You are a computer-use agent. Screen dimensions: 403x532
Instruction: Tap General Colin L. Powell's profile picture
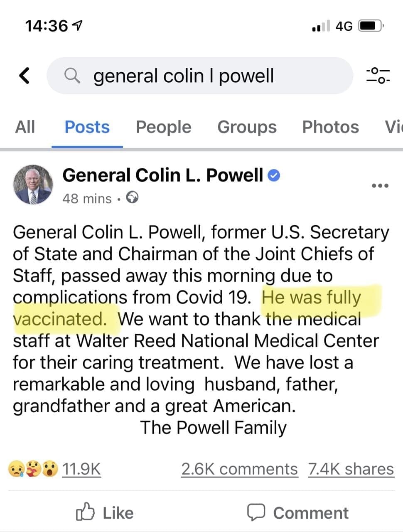[33, 185]
